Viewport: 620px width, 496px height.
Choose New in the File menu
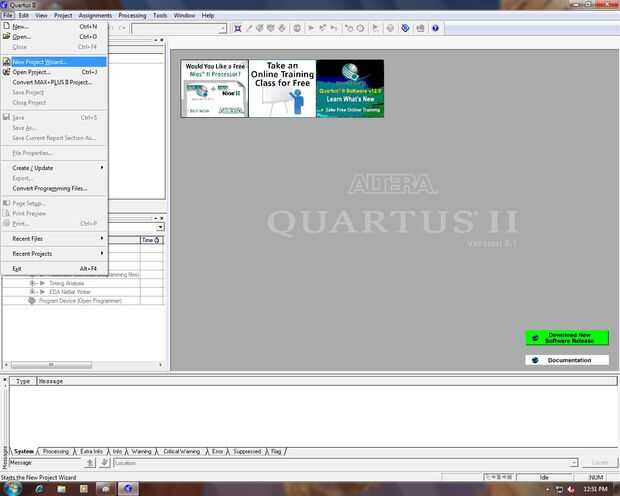coord(55,27)
